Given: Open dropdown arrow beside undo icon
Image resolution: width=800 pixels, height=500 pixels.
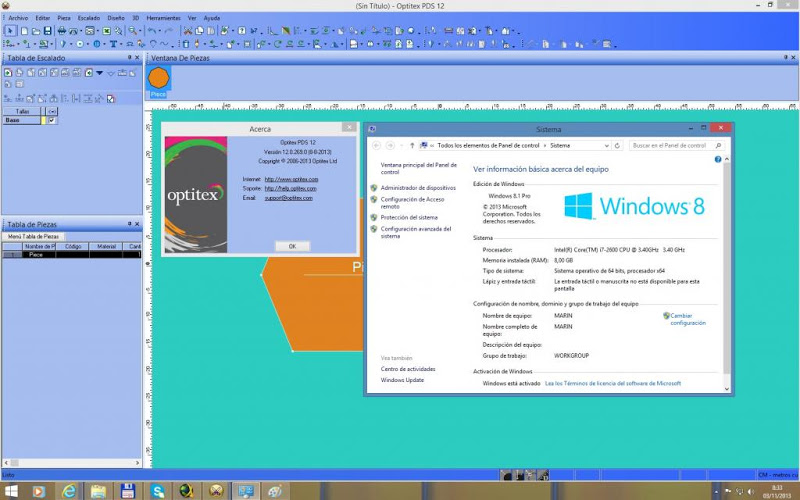Looking at the screenshot, I should 159,32.
